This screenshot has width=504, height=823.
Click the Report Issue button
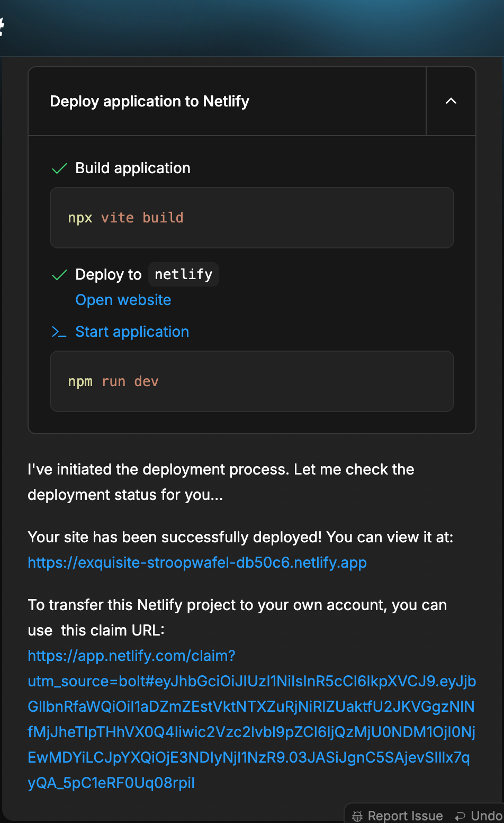pos(398,816)
